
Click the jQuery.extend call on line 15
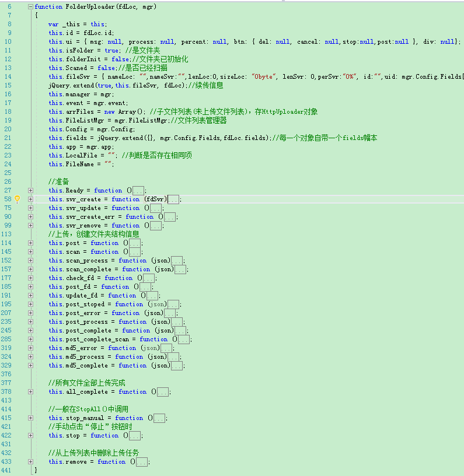[70, 85]
